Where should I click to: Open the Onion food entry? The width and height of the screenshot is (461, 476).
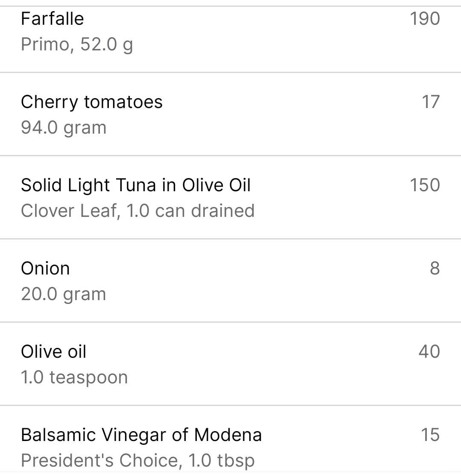pyautogui.click(x=45, y=269)
